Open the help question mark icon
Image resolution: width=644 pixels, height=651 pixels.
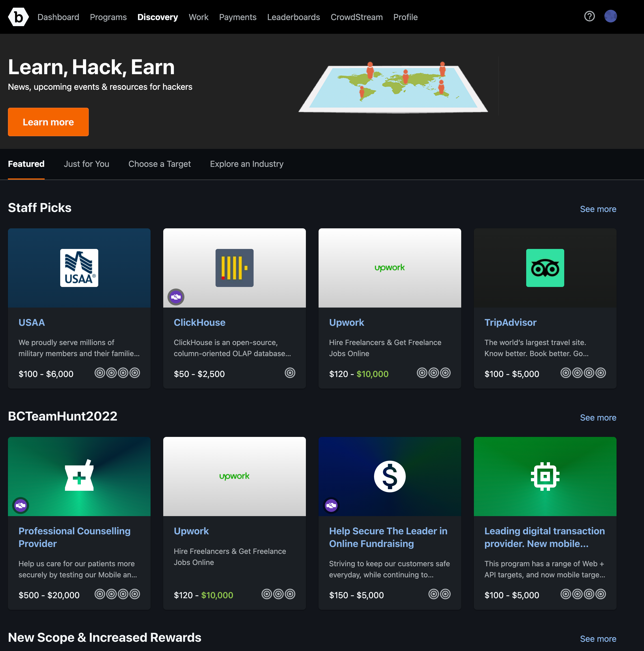tap(589, 16)
